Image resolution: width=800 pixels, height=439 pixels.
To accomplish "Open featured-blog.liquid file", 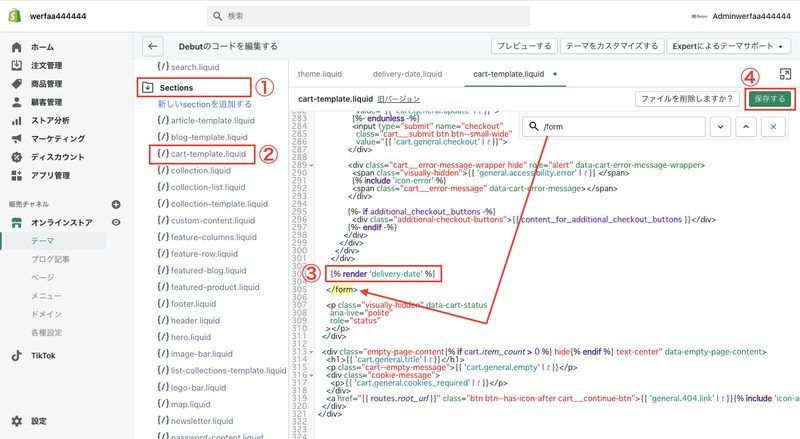I will click(x=208, y=271).
